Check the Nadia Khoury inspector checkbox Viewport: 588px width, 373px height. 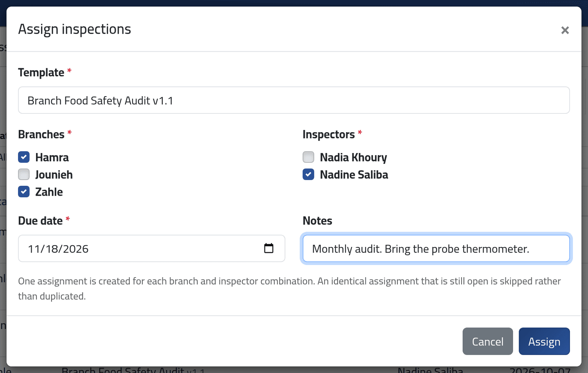pyautogui.click(x=308, y=157)
